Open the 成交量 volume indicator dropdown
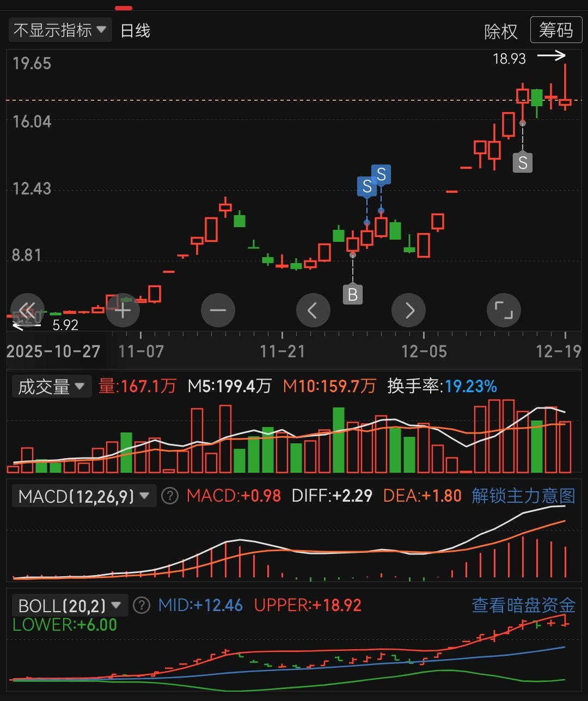The width and height of the screenshot is (588, 701). click(x=52, y=387)
